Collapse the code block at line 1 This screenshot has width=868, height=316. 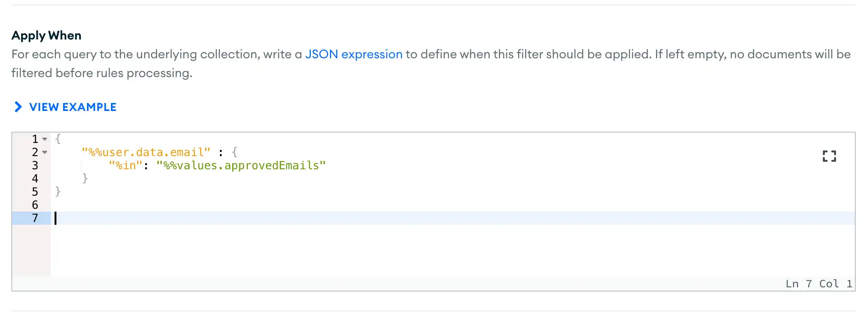[x=45, y=139]
